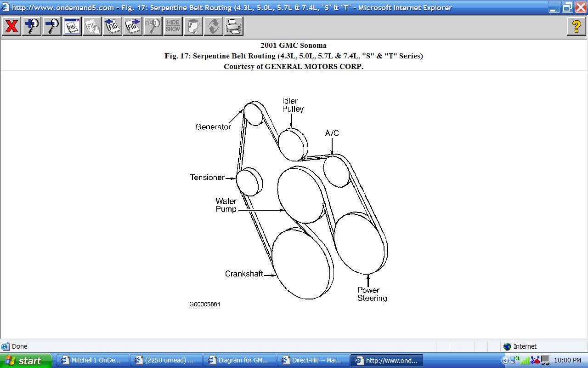Image resolution: width=588 pixels, height=368 pixels.
Task: Print the belt routing diagram
Action: click(234, 26)
